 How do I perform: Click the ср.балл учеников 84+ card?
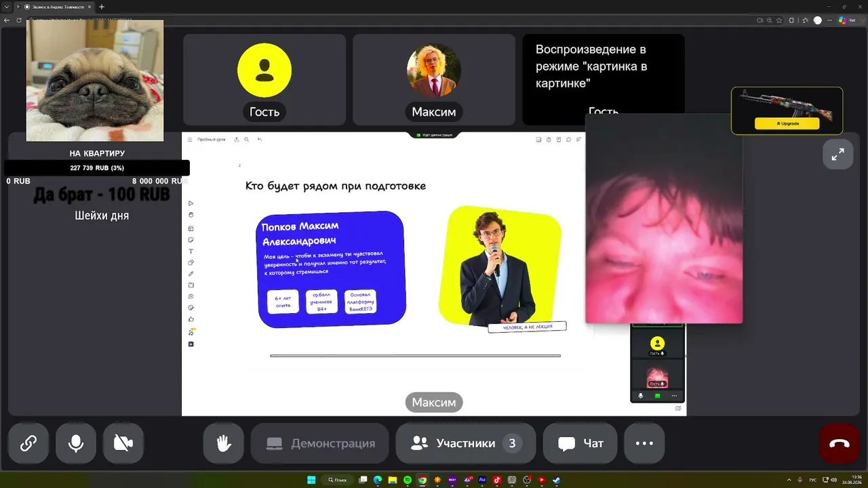pos(321,302)
